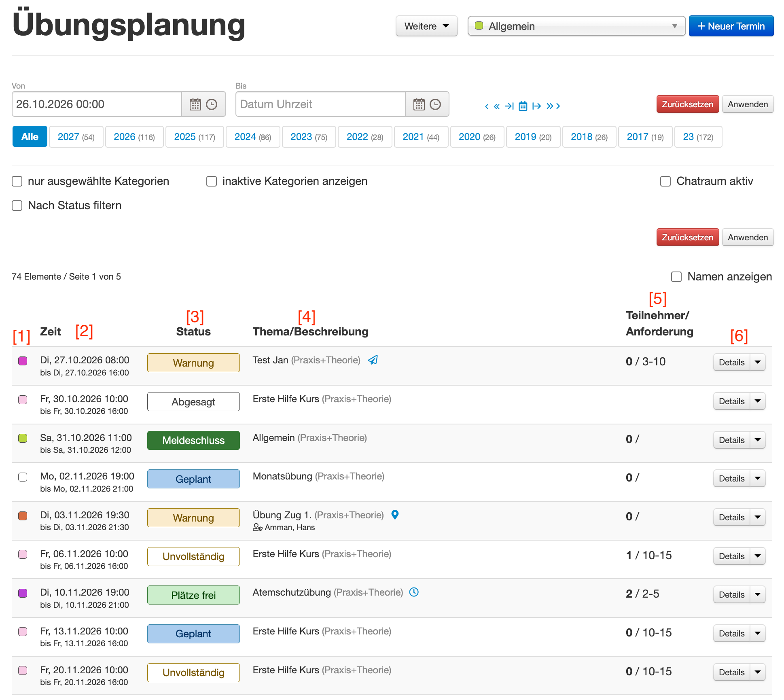
Task: Click the location pin icon beside Übung Zug 1.
Action: click(x=395, y=515)
